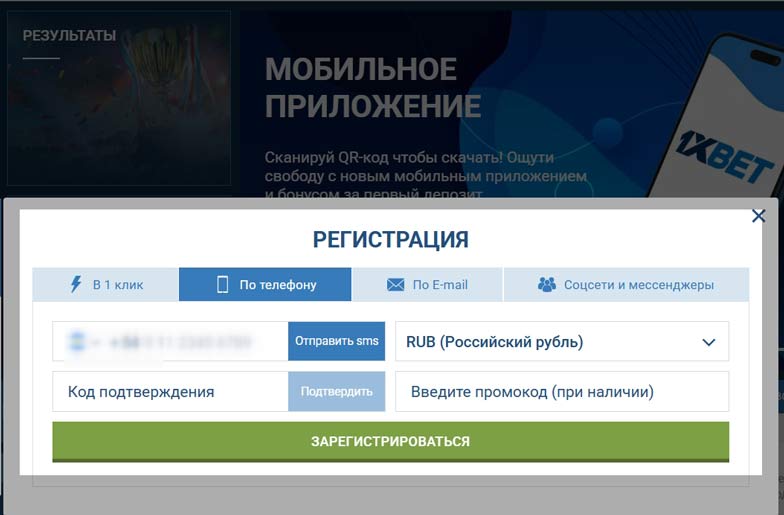Click the "Отправить sms" button

click(336, 341)
